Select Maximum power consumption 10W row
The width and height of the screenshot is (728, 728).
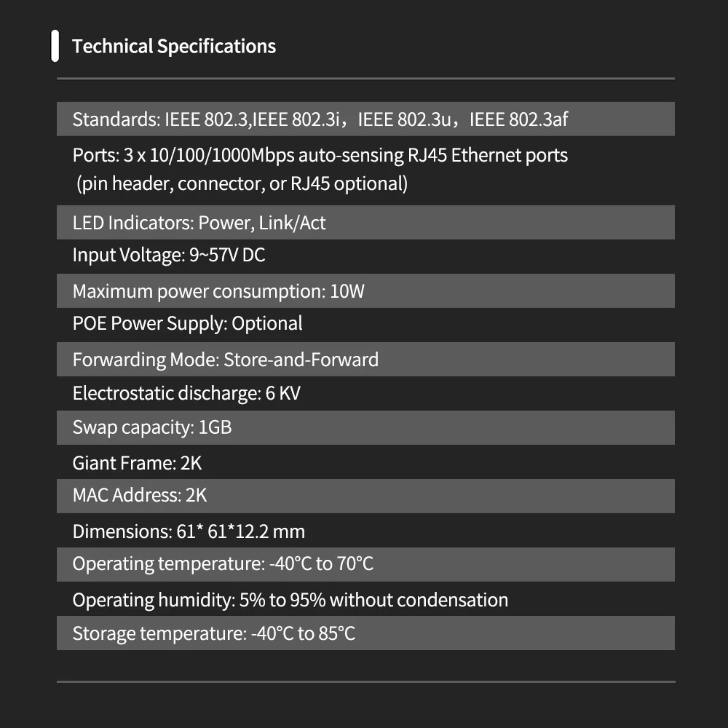[x=365, y=290]
